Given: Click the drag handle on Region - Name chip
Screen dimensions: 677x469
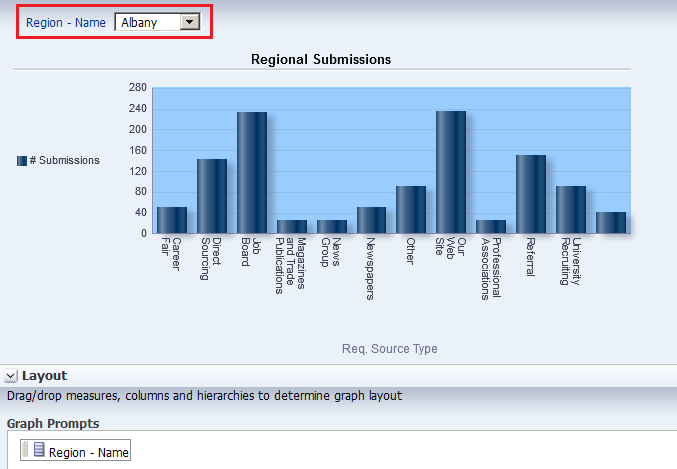Looking at the screenshot, I should (25, 450).
